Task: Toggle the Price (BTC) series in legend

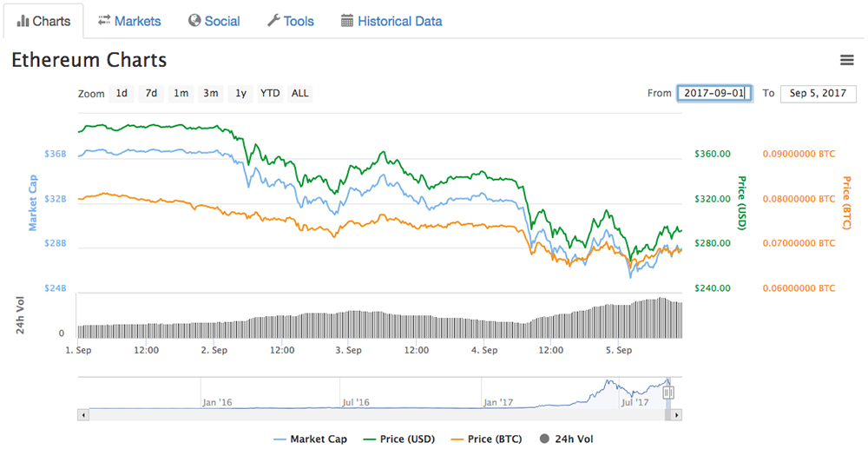Action: pos(487,439)
